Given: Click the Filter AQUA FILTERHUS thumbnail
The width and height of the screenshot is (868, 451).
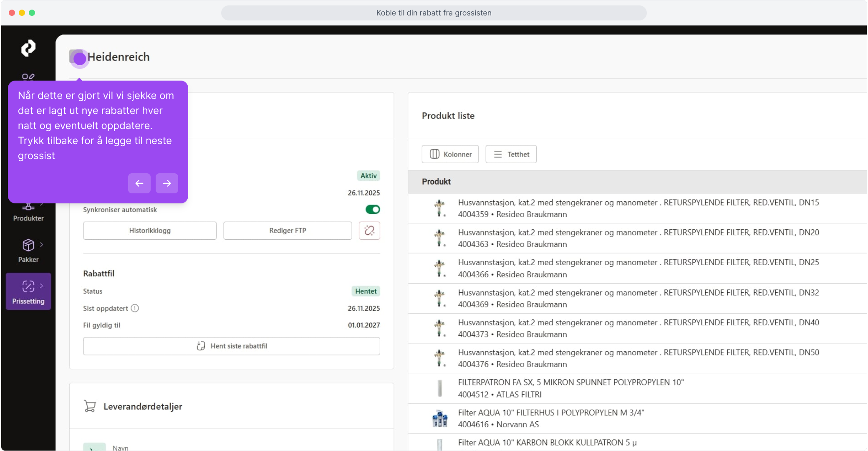Looking at the screenshot, I should 439,418.
